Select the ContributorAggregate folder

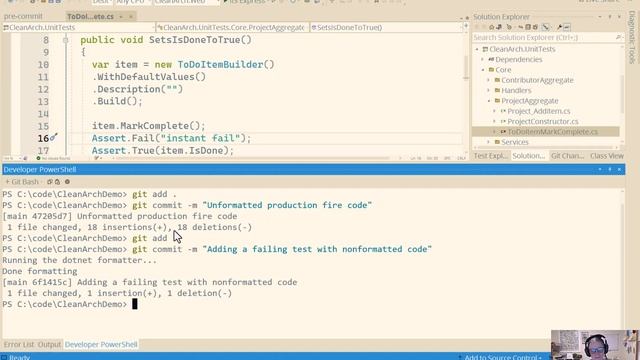(x=537, y=80)
